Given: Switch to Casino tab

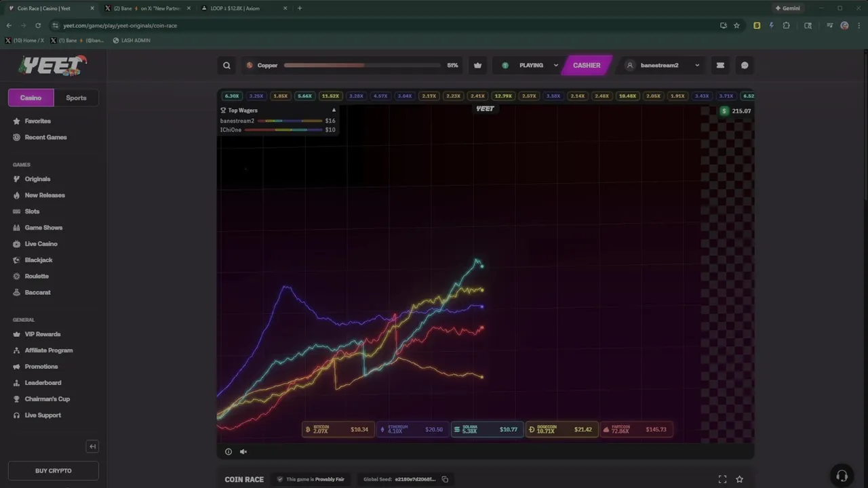Looking at the screenshot, I should (x=31, y=98).
